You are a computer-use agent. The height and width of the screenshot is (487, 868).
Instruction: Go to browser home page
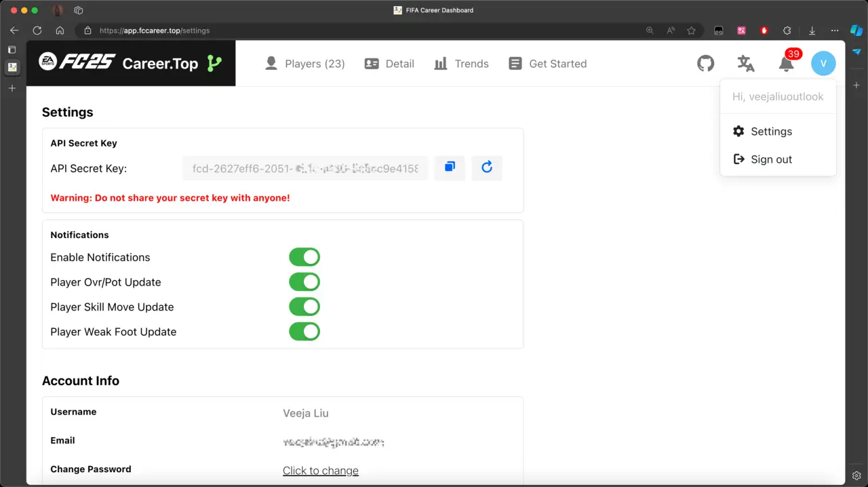coord(60,31)
